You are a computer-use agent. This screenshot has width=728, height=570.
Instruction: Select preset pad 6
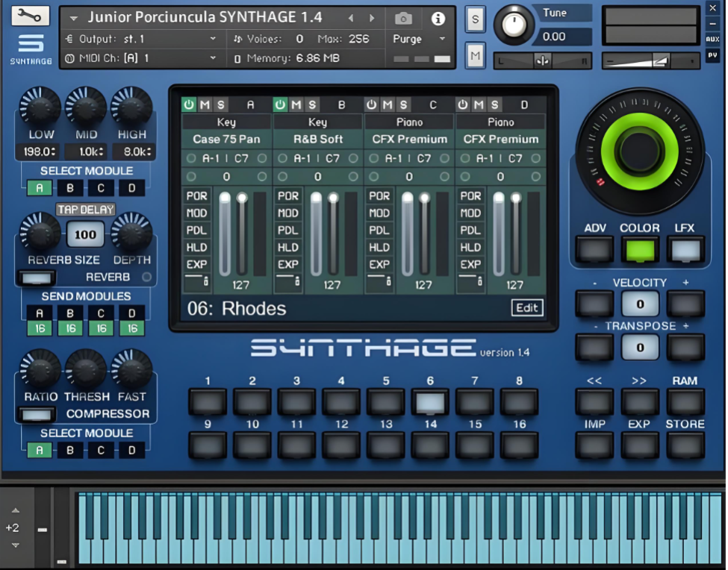[x=430, y=401]
